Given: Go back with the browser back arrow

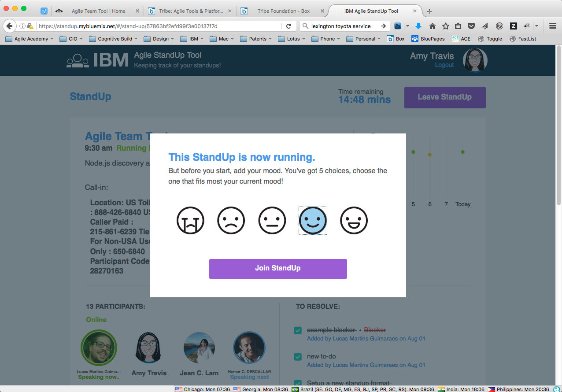Looking at the screenshot, I should point(9,26).
